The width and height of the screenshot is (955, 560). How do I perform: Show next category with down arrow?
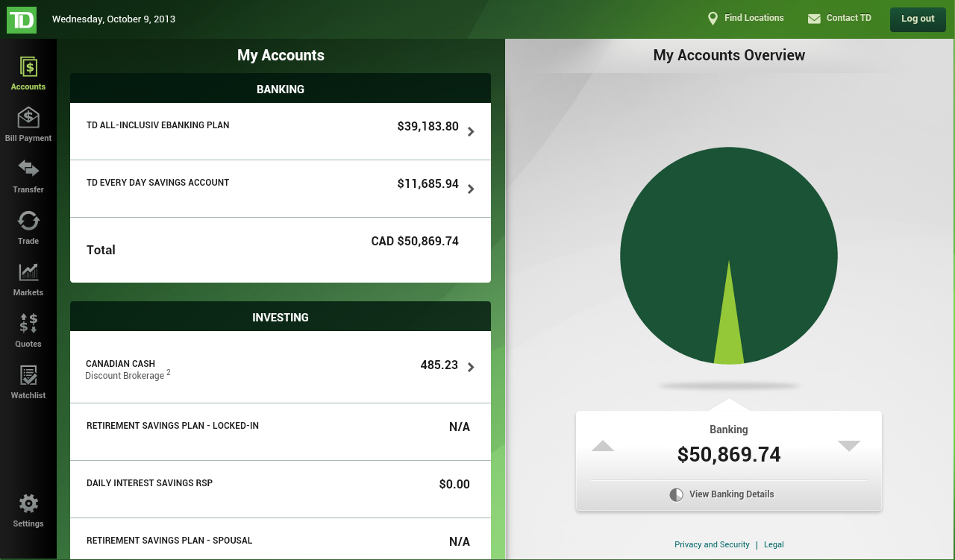point(849,446)
